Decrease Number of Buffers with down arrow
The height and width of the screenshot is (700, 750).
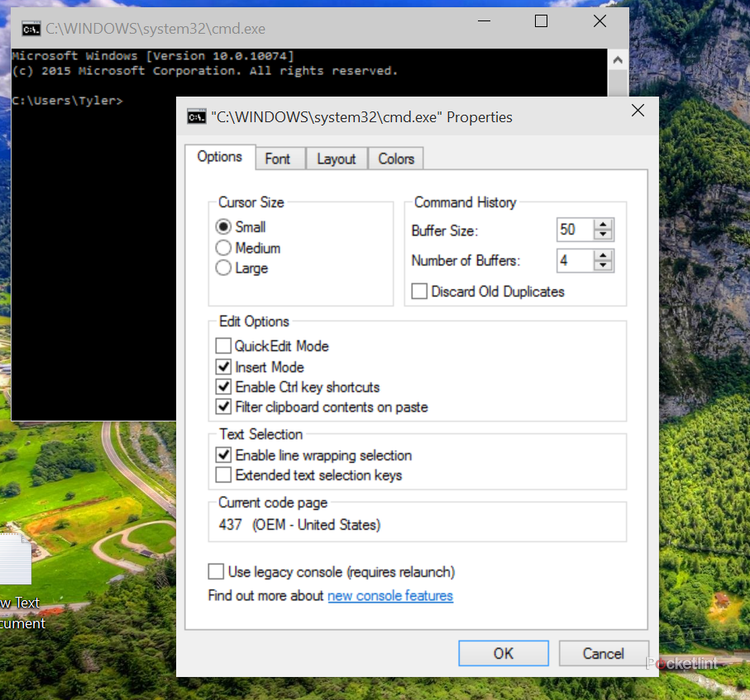pyautogui.click(x=603, y=266)
